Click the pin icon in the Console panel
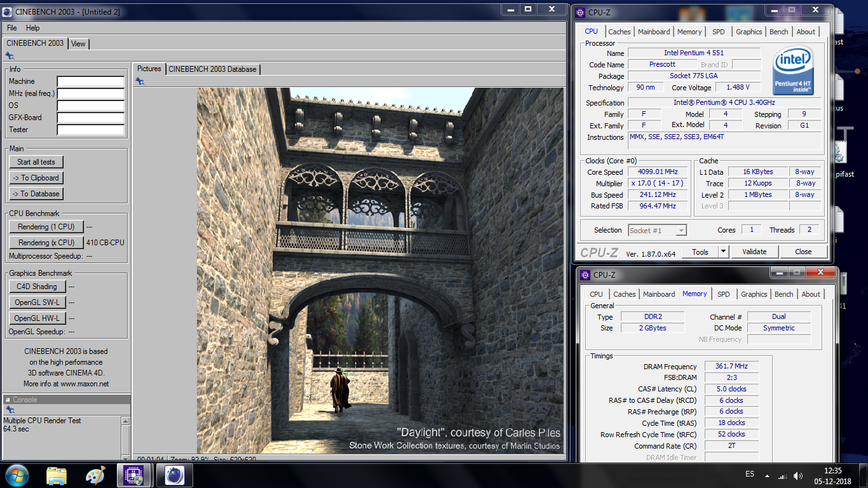This screenshot has width=868, height=488. [10, 410]
